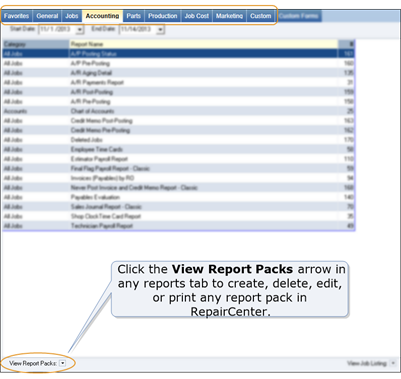Viewport: 401px width, 379px height.
Task: Expand the End Date dropdown arrow
Action: pyautogui.click(x=160, y=30)
